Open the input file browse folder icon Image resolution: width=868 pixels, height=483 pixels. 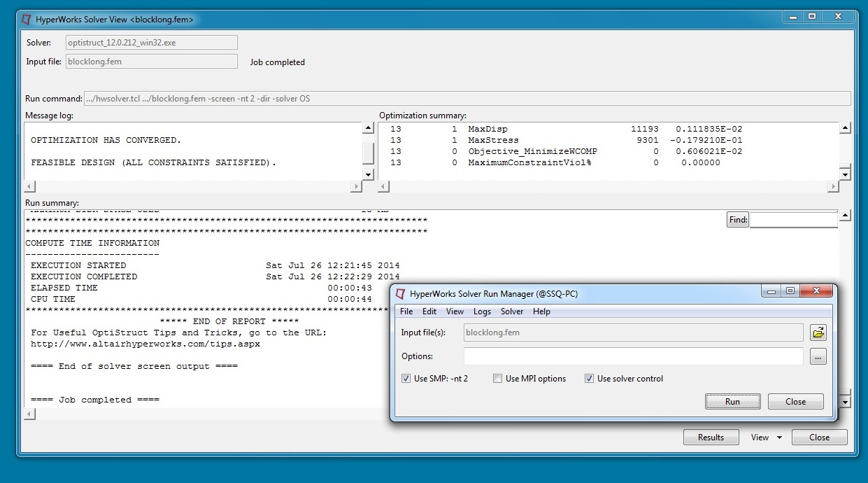click(x=818, y=332)
